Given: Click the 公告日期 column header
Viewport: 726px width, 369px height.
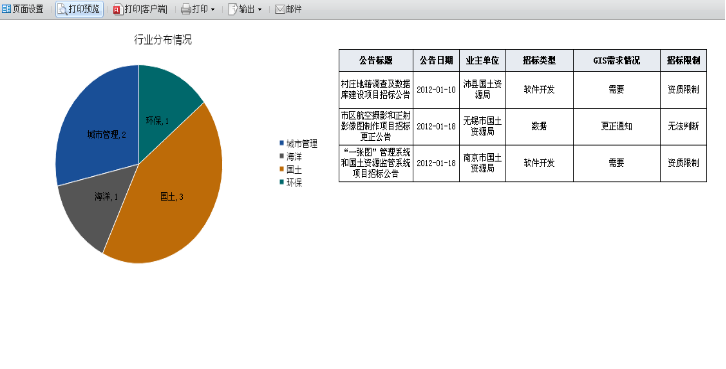Looking at the screenshot, I should pos(436,60).
